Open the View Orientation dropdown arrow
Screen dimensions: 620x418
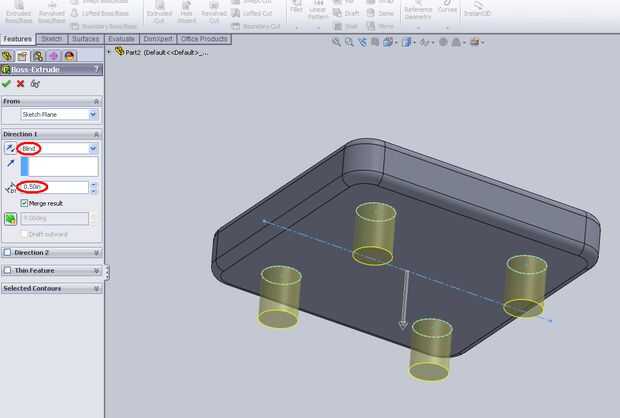tap(396, 43)
